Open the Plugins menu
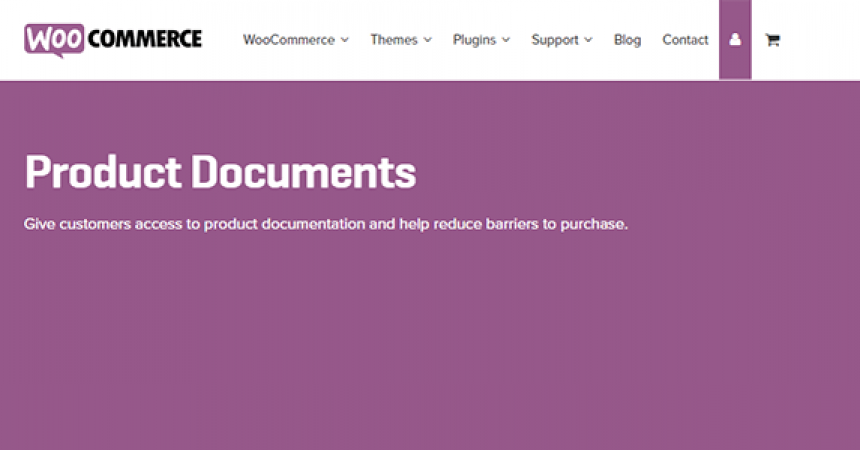Screen dimensions: 860x450 (481, 40)
